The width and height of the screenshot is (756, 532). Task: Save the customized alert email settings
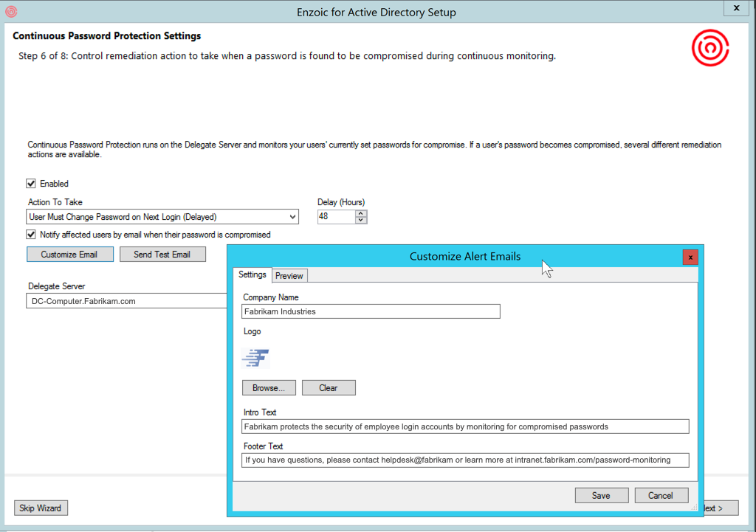pos(602,495)
